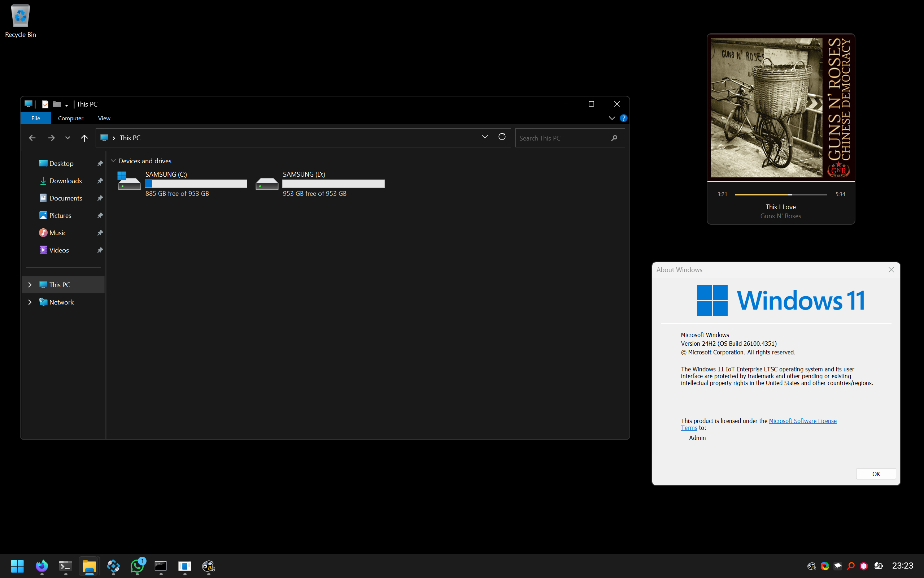
Task: Click the red magnifier tray icon
Action: (x=851, y=566)
